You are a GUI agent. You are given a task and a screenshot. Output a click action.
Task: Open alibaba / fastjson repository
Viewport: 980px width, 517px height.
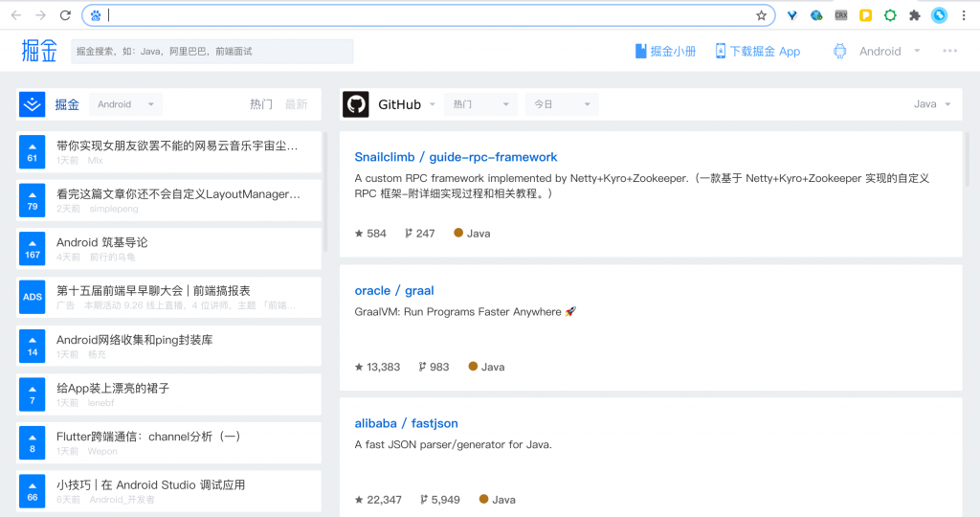406,423
